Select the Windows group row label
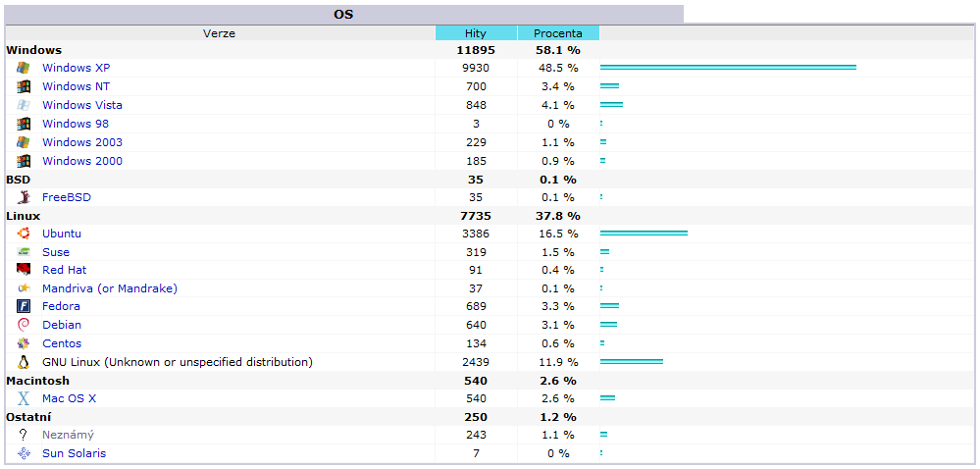 tap(33, 50)
